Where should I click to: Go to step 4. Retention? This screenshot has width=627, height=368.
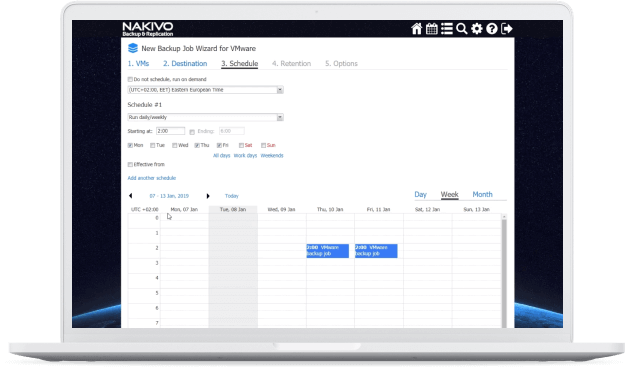[292, 64]
